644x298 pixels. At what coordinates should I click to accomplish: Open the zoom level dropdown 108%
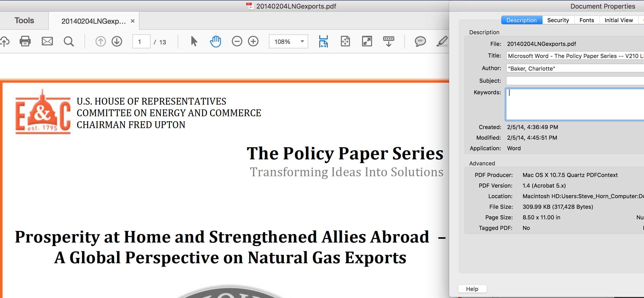click(x=289, y=42)
